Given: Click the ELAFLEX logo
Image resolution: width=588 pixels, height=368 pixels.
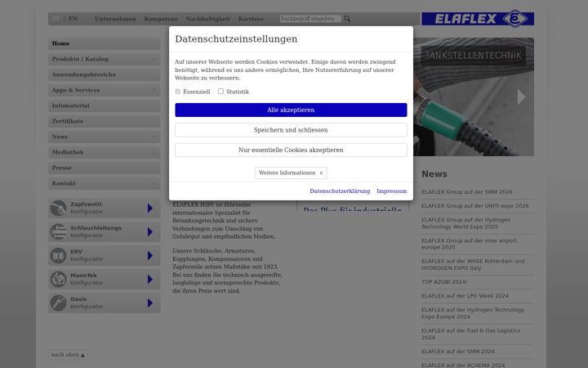Looking at the screenshot, I should click(478, 19).
